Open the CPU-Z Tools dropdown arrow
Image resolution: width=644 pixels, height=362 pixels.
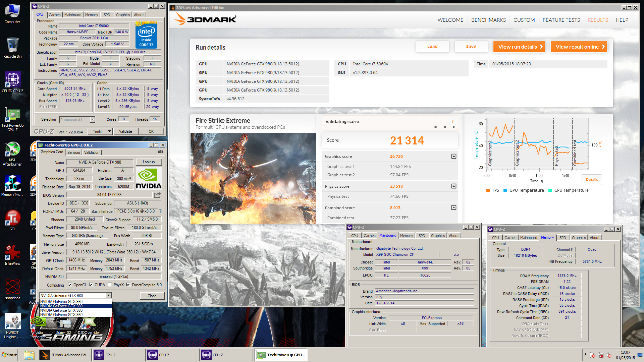pos(109,131)
